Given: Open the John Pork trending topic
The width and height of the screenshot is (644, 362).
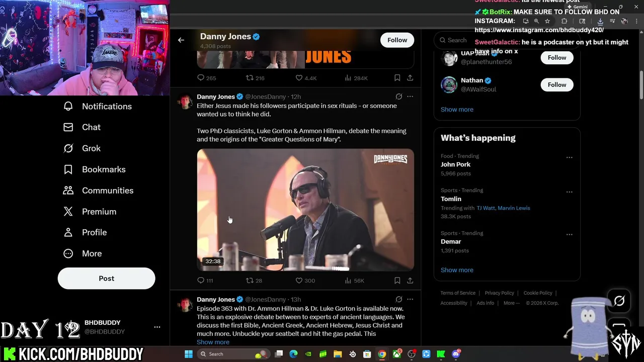Looking at the screenshot, I should point(455,164).
